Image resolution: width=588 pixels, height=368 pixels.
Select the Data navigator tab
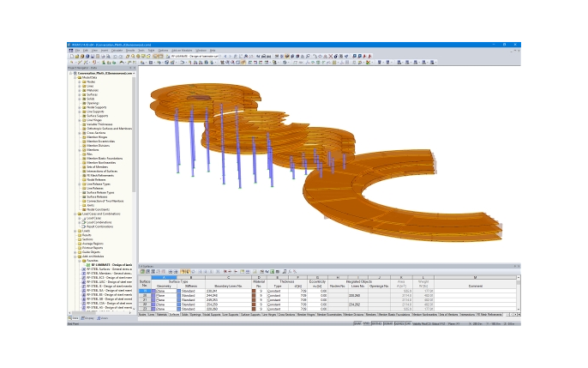pyautogui.click(x=74, y=318)
